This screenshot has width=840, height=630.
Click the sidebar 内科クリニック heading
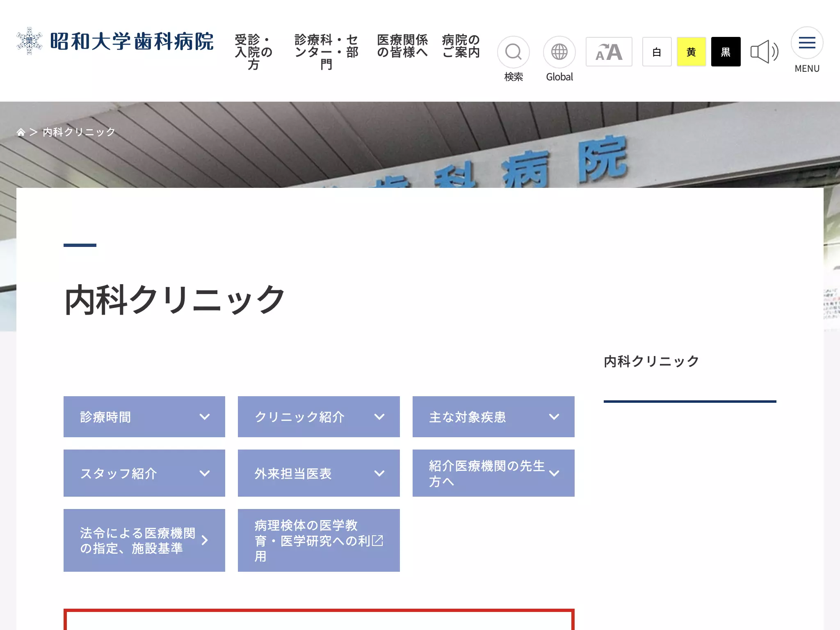[x=651, y=361]
